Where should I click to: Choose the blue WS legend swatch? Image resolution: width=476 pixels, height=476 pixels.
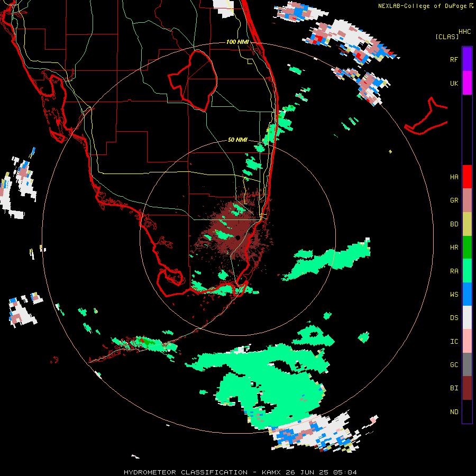467,294
